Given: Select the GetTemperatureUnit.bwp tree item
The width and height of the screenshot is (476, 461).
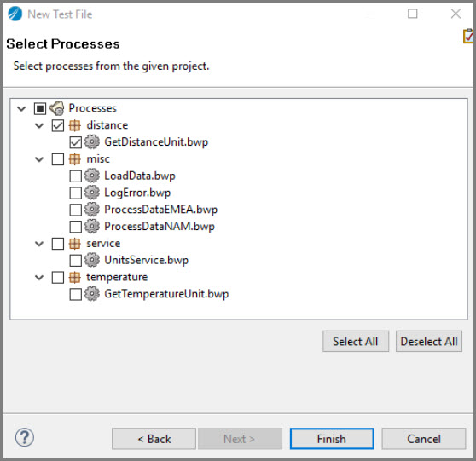Looking at the screenshot, I should click(166, 294).
